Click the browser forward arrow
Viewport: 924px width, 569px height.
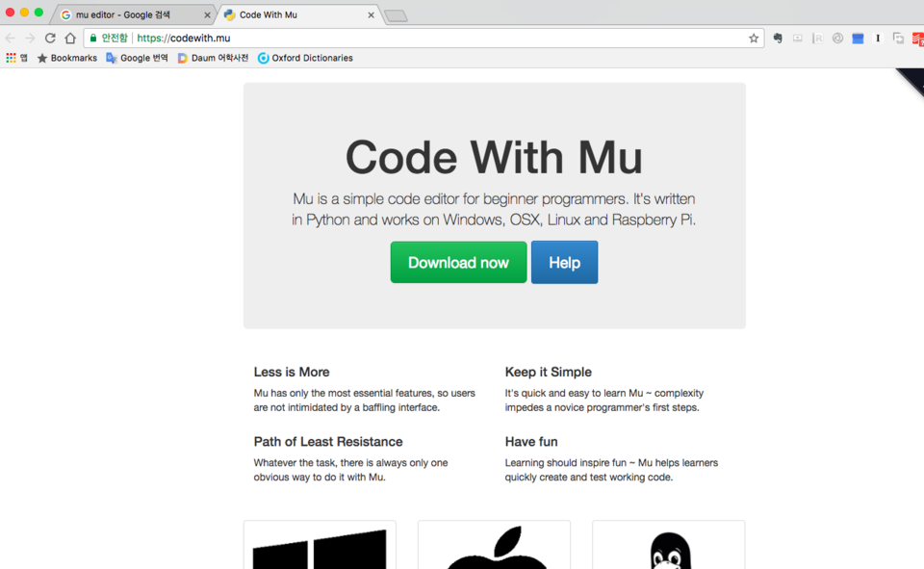30,39
